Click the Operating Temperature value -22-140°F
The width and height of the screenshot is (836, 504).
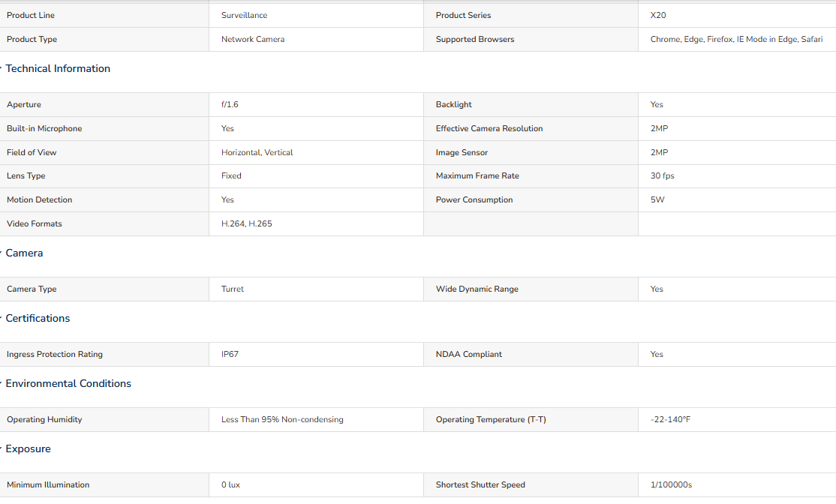click(x=670, y=420)
